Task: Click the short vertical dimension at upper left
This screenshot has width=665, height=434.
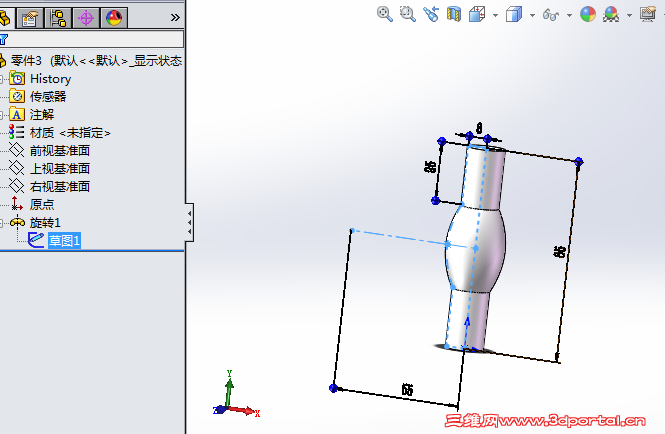Action: pyautogui.click(x=430, y=167)
